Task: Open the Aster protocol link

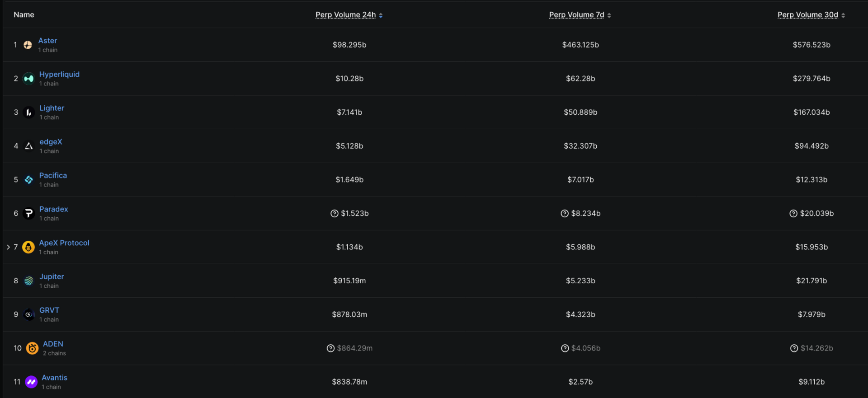Action: [47, 41]
